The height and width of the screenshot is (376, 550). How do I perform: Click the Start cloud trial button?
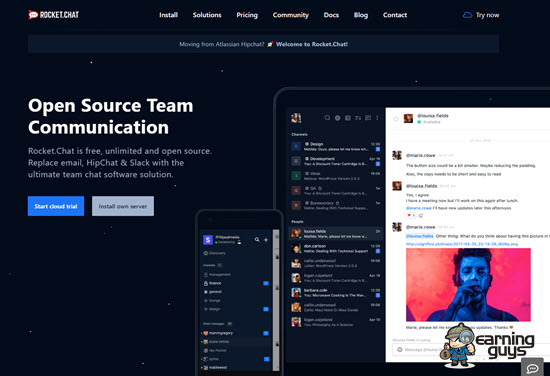(56, 206)
